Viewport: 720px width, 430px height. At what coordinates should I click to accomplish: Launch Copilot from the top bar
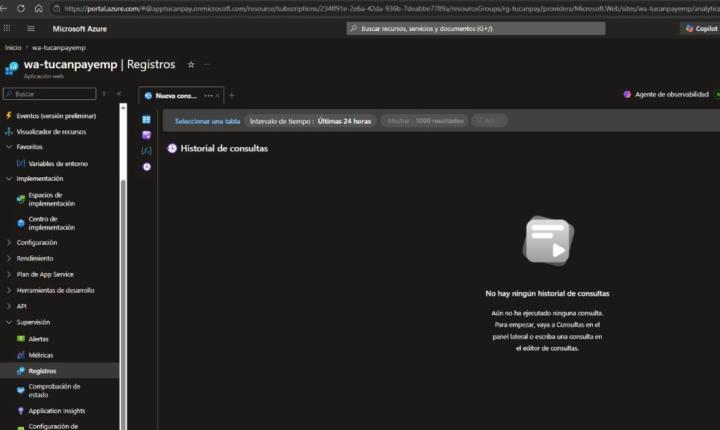tap(701, 28)
